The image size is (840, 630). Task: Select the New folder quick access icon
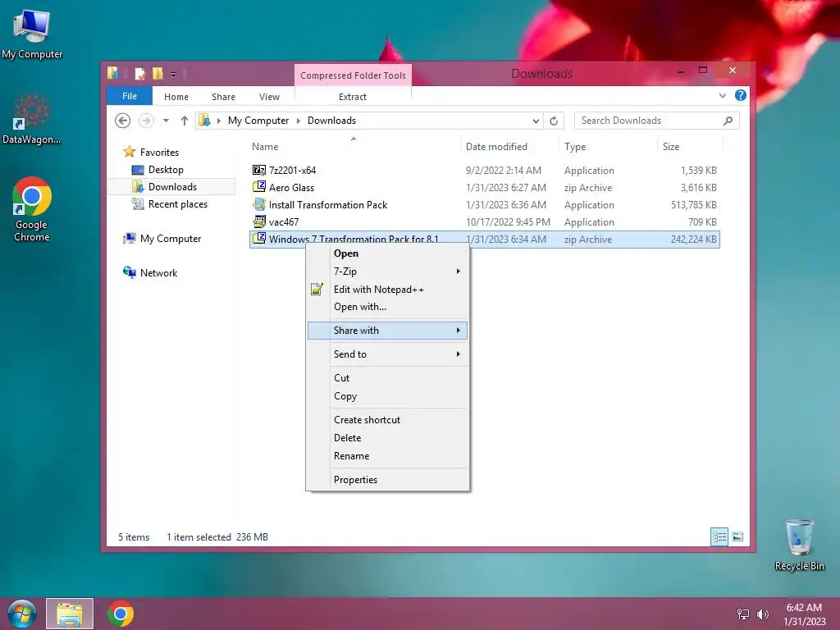tap(157, 73)
